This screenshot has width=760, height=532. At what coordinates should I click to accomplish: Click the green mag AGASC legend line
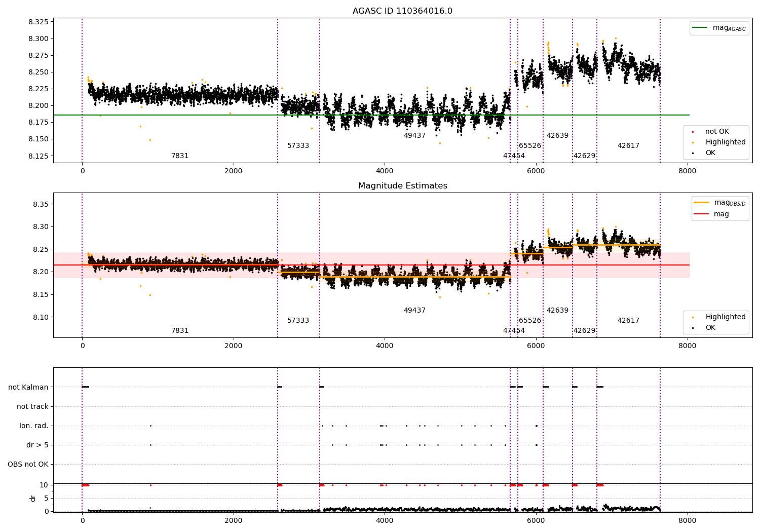point(700,28)
